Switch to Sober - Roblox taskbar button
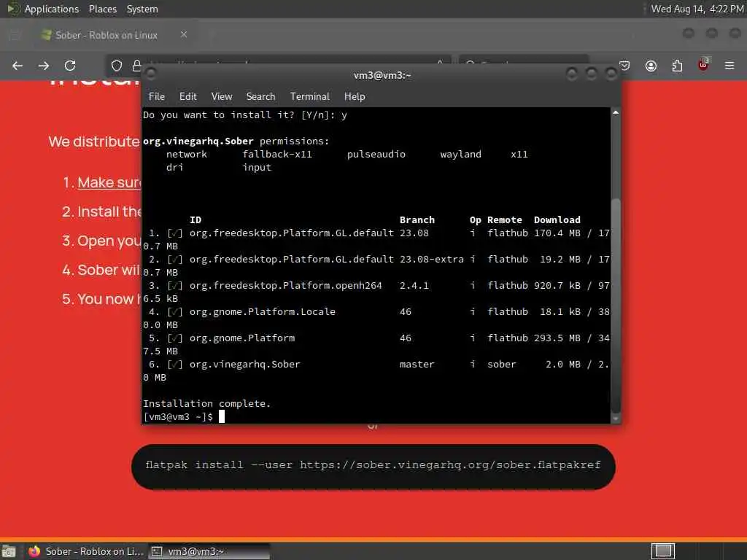The width and height of the screenshot is (747, 560). [x=86, y=551]
